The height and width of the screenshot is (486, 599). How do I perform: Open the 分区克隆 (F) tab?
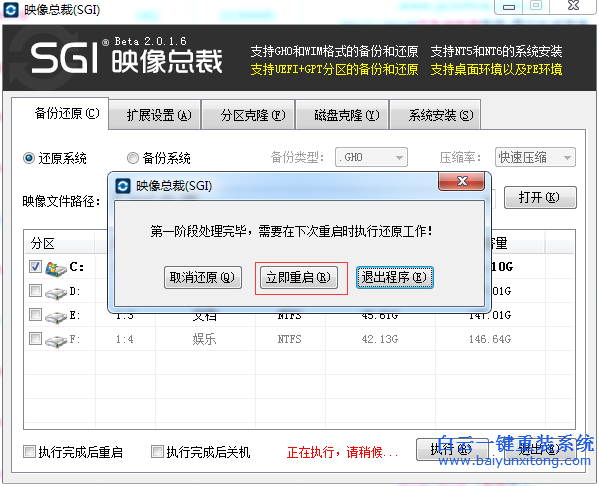tap(248, 115)
